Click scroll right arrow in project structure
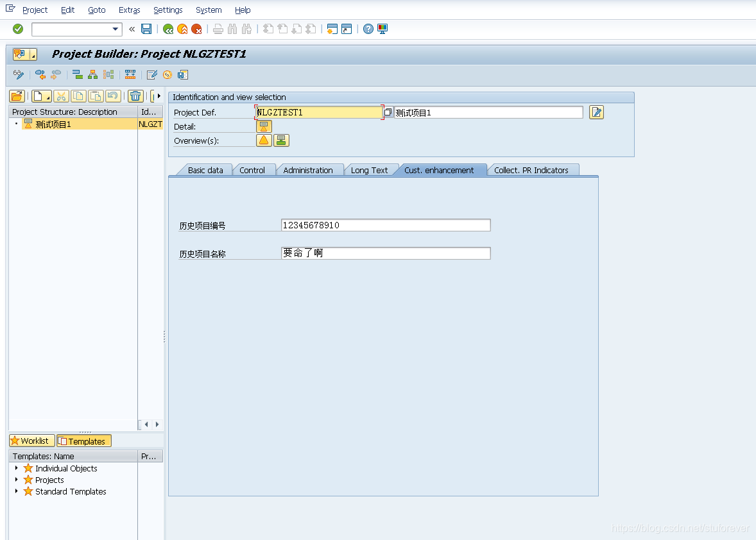 pos(157,425)
